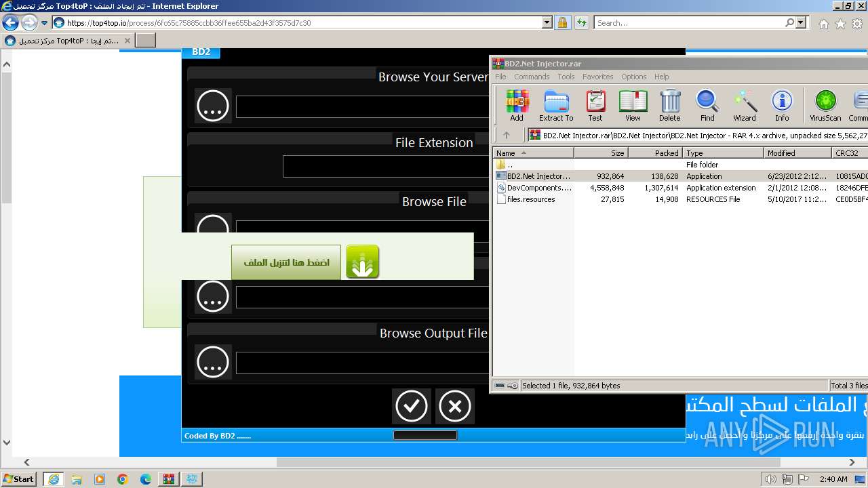Screen dimensions: 868x488
Task: Go up one folder level in WinRAR
Action: pyautogui.click(x=506, y=135)
